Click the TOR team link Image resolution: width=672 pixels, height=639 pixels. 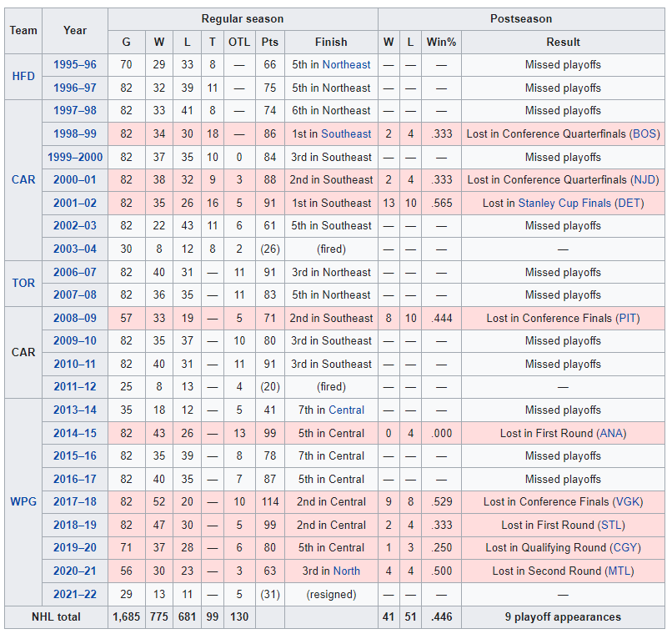(23, 283)
